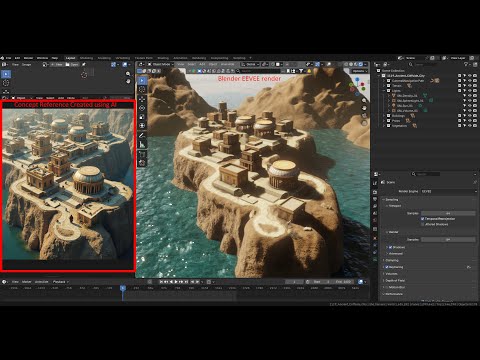Open the Render Engine dropdown
Viewport: 480px width, 360px height.
(449, 191)
